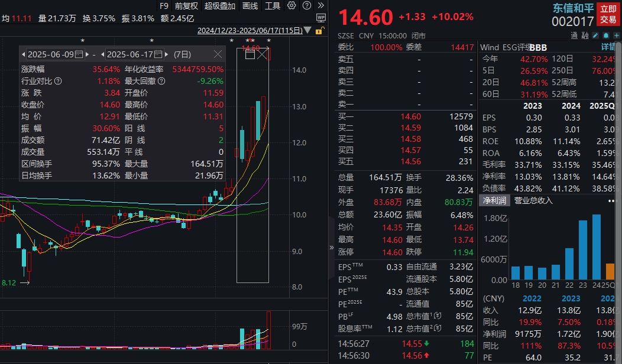
Task: Click the PE TTM value 43.9
Action: pyautogui.click(x=394, y=291)
